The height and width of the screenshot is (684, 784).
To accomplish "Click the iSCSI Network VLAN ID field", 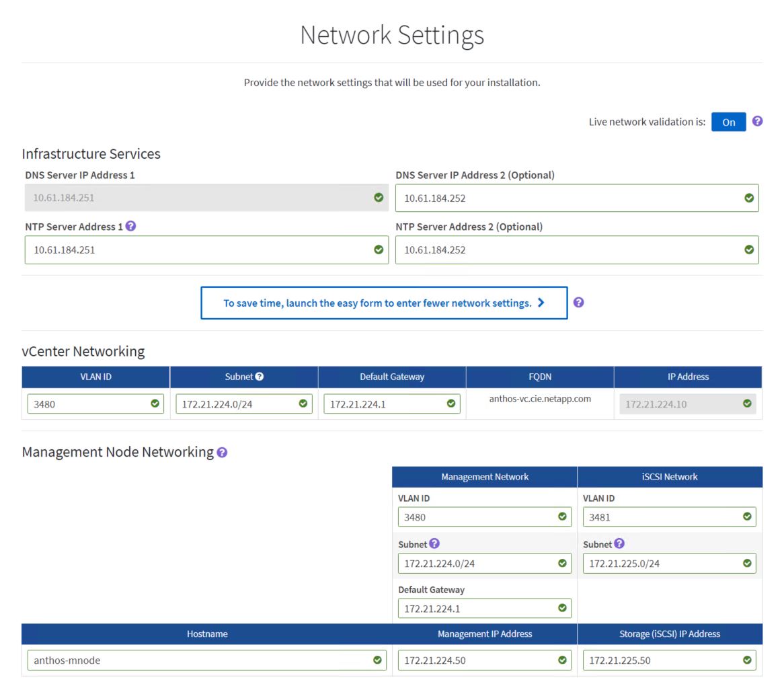I will 662,517.
